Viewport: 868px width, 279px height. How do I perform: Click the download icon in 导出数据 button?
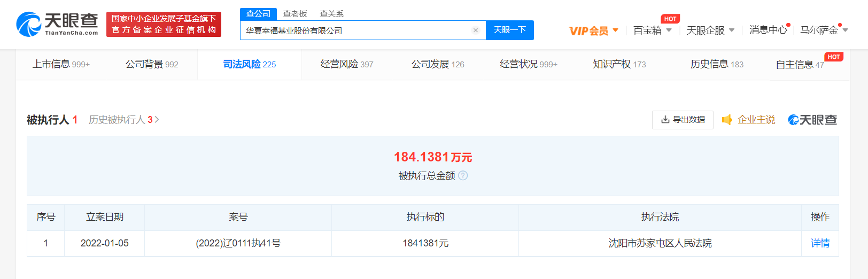pos(665,120)
